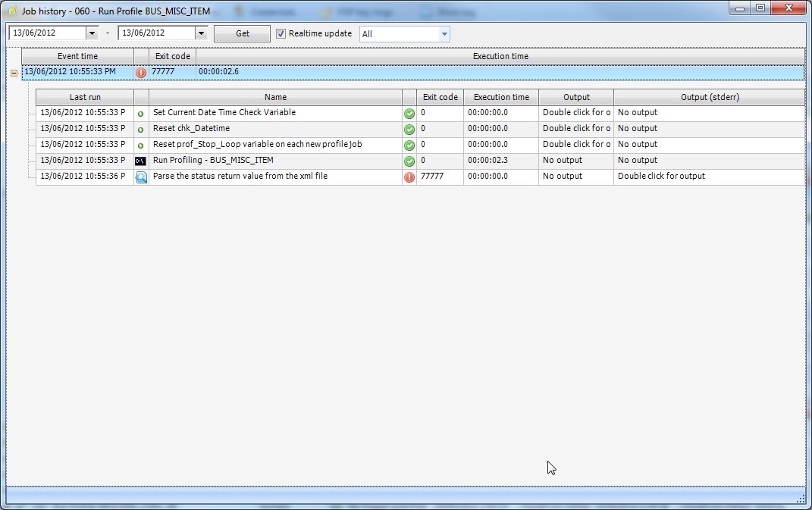Select the Reset chk_Datetime task row

pos(273,129)
